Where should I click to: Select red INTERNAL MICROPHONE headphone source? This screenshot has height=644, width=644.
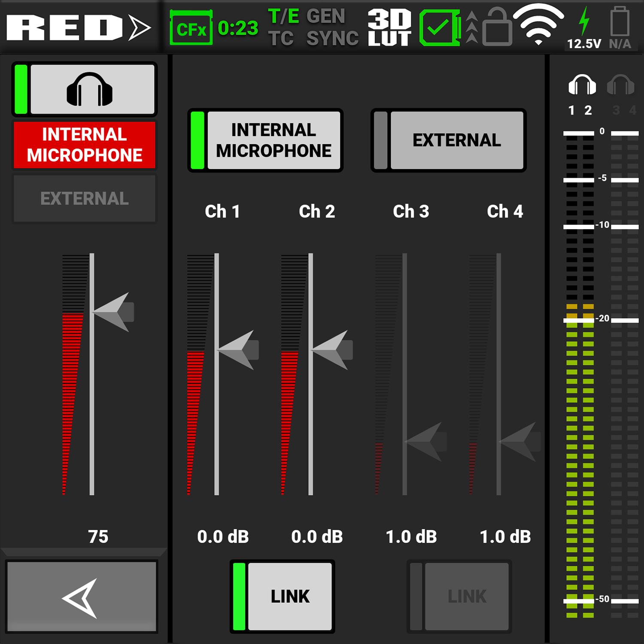(85, 145)
